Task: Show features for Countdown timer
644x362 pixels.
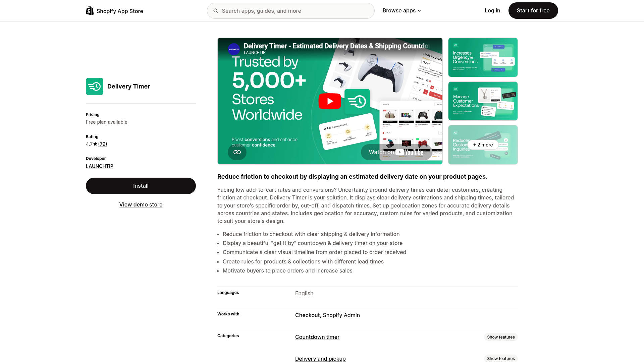Action: click(x=501, y=337)
